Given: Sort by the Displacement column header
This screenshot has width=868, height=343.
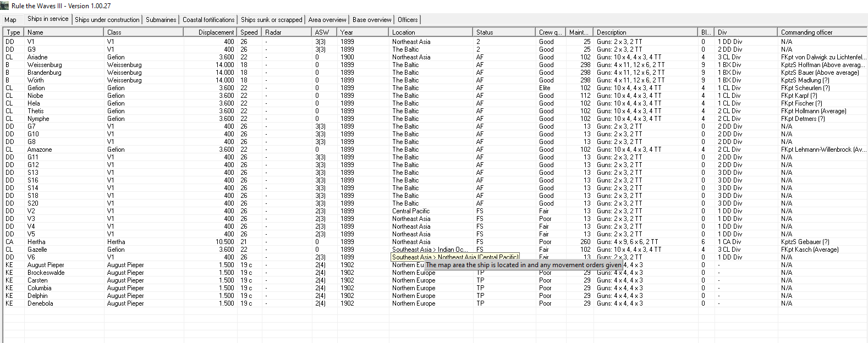Looking at the screenshot, I should pos(209,32).
